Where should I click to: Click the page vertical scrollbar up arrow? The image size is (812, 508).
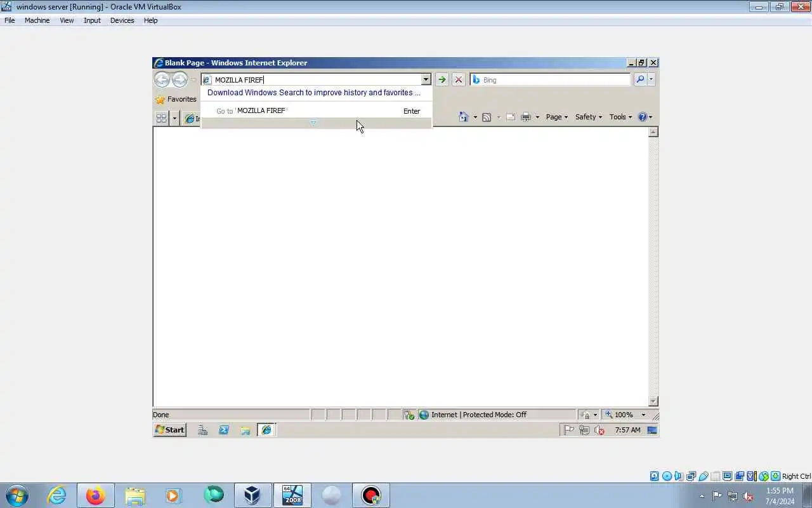point(653,132)
